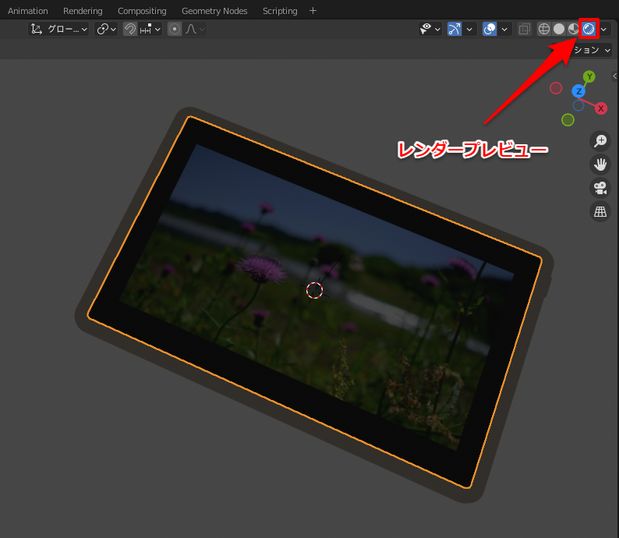The height and width of the screenshot is (538, 619).
Task: Open the Scripting workspace tab
Action: [280, 11]
